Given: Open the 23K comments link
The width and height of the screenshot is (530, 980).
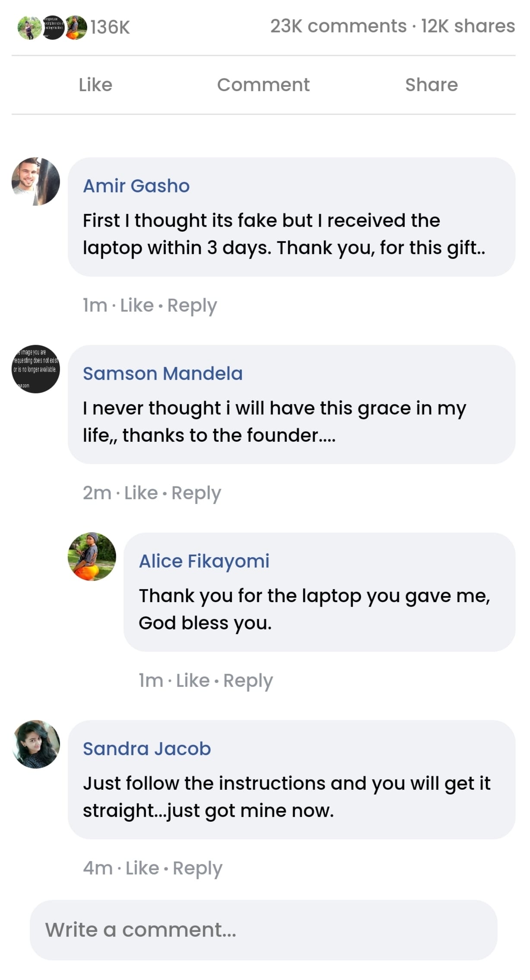Looking at the screenshot, I should click(x=338, y=26).
